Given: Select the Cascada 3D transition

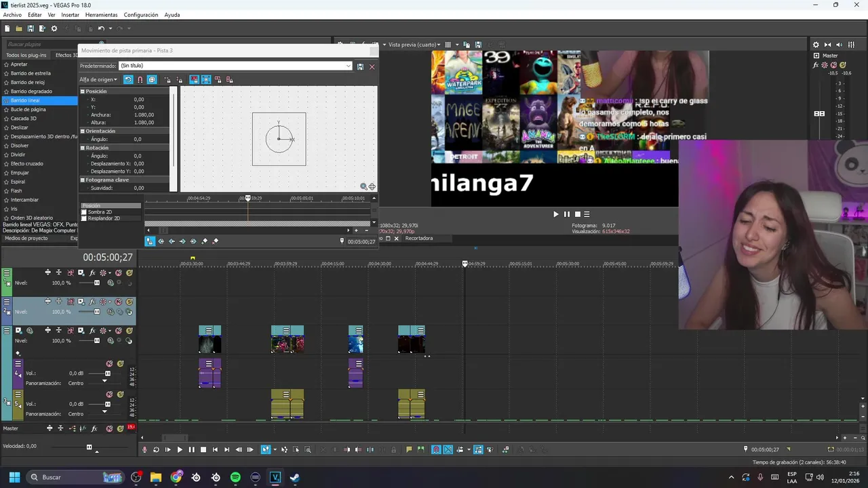Looking at the screenshot, I should tap(24, 119).
